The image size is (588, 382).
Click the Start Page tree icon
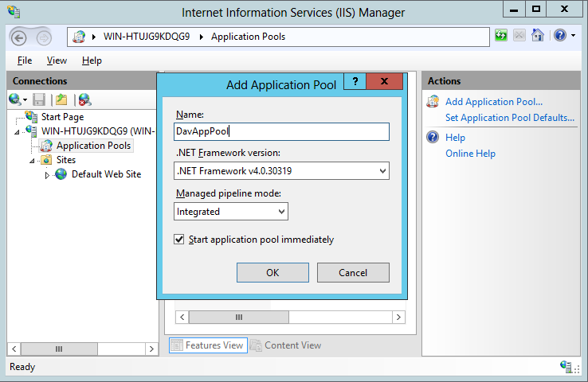pyautogui.click(x=32, y=116)
